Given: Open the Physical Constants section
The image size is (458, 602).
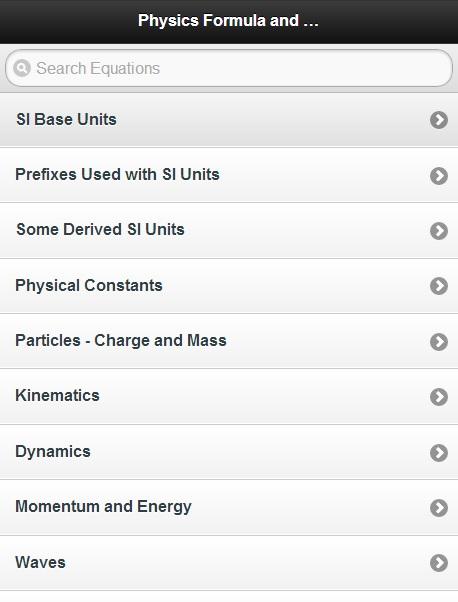Looking at the screenshot, I should [229, 286].
